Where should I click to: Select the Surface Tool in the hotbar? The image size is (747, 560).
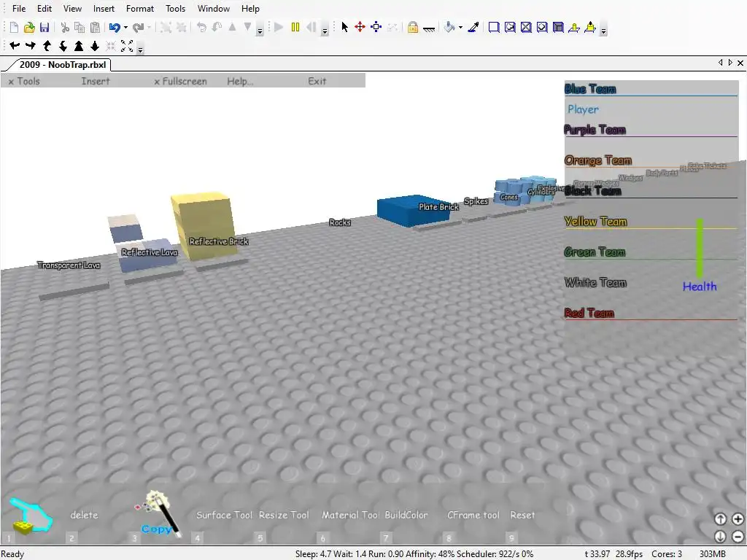(224, 516)
